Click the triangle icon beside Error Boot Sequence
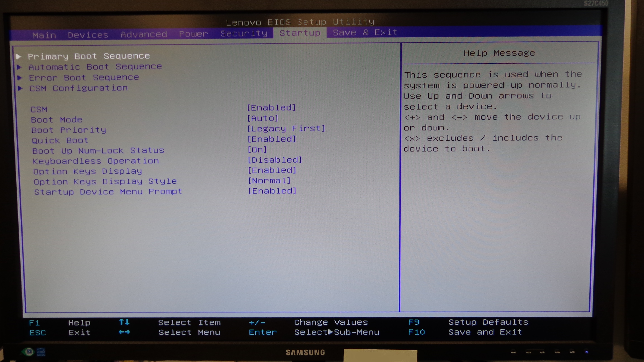This screenshot has height=362, width=644. click(x=20, y=78)
